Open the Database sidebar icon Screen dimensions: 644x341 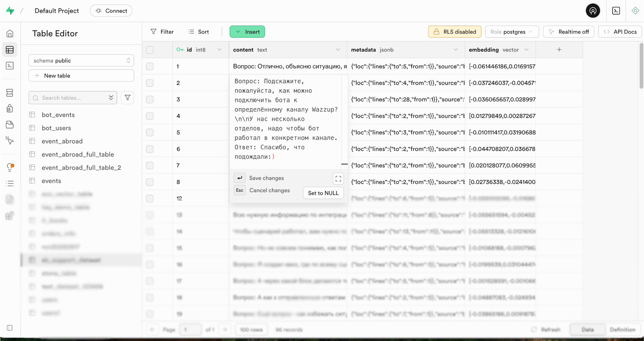pyautogui.click(x=10, y=93)
